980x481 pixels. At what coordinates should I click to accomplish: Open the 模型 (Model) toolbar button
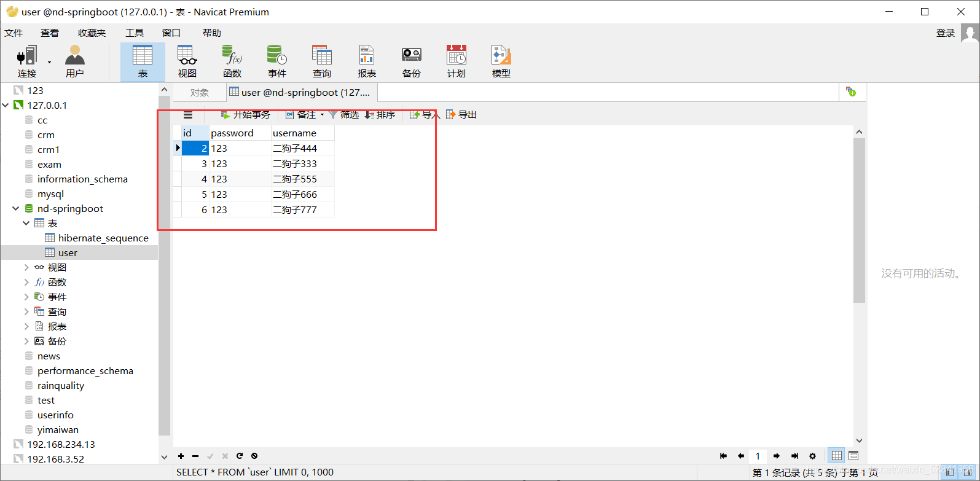(501, 62)
